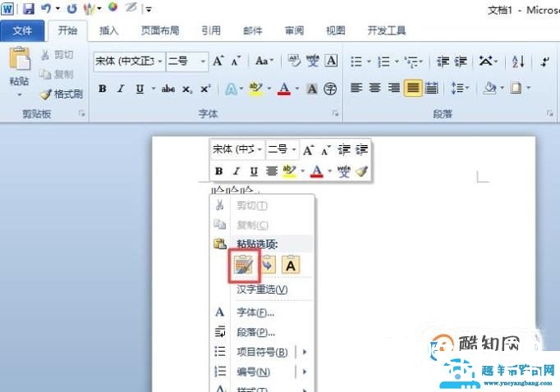Toggle Bold in the ribbon
The image size is (560, 392).
coord(103,89)
